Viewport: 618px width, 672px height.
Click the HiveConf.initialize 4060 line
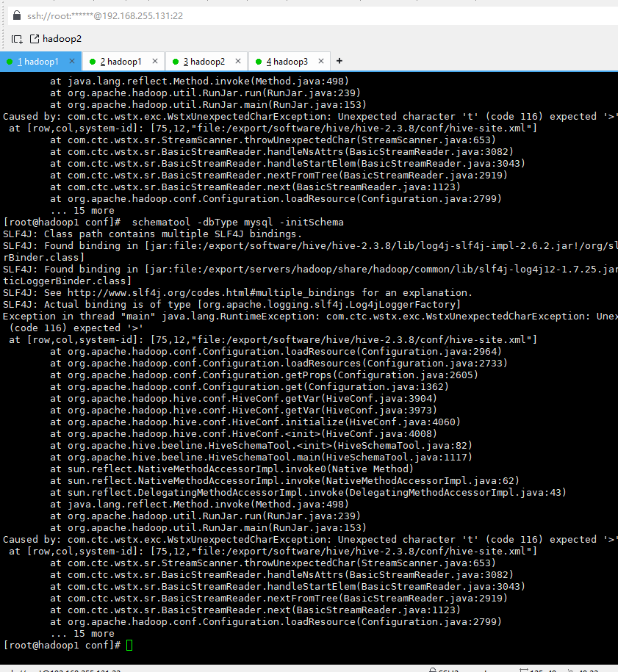(x=255, y=422)
